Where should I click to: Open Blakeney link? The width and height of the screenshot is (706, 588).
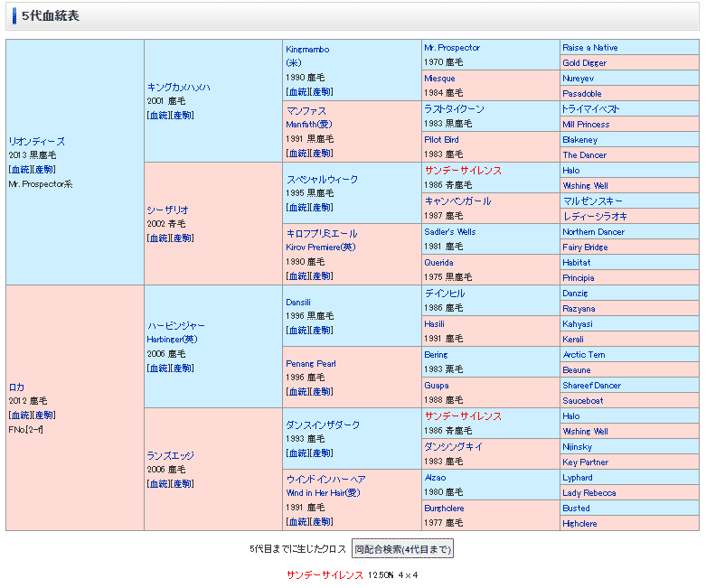(x=580, y=139)
